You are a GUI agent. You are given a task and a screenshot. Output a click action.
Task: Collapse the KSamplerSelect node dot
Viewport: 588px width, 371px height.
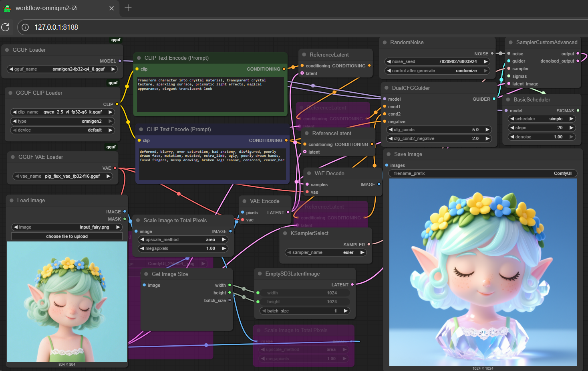[285, 233]
